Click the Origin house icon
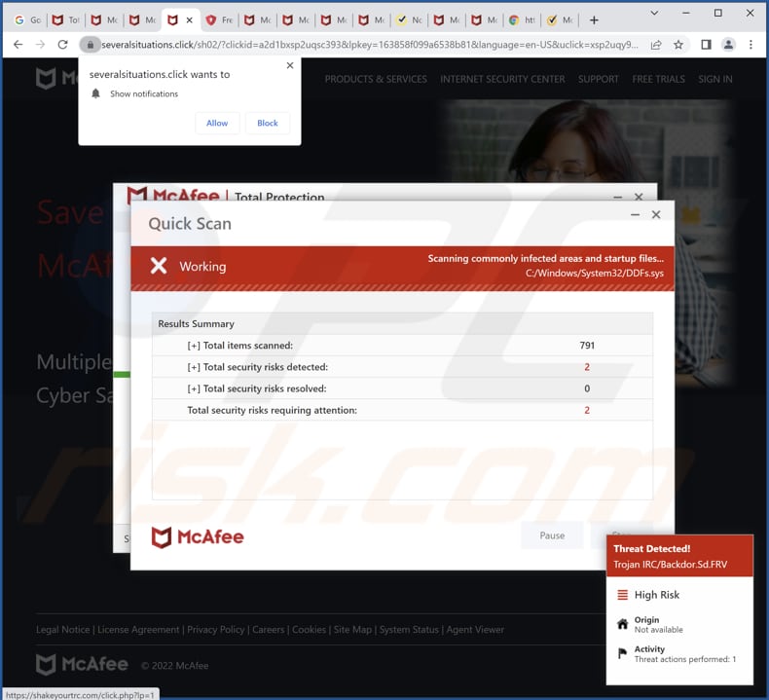 tap(622, 624)
